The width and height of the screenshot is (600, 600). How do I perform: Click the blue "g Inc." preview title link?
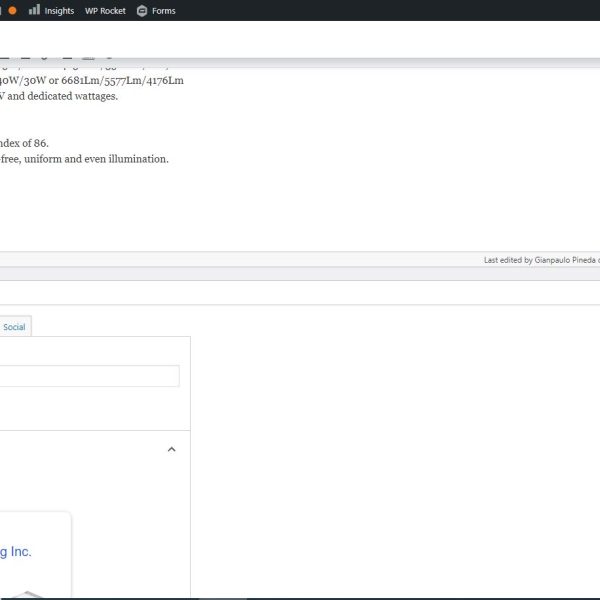pos(16,552)
